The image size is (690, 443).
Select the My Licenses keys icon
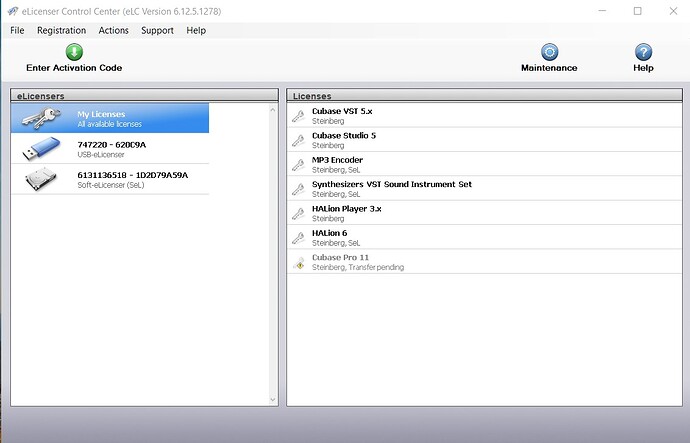point(41,118)
